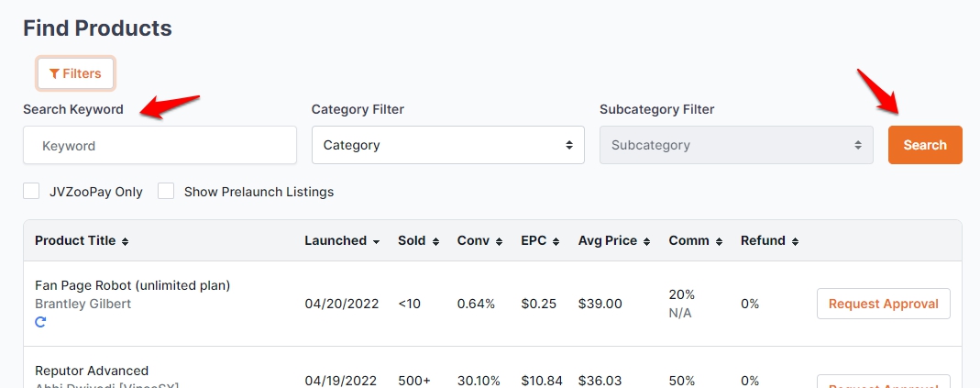Open Reputor Advanced product title

(x=92, y=371)
